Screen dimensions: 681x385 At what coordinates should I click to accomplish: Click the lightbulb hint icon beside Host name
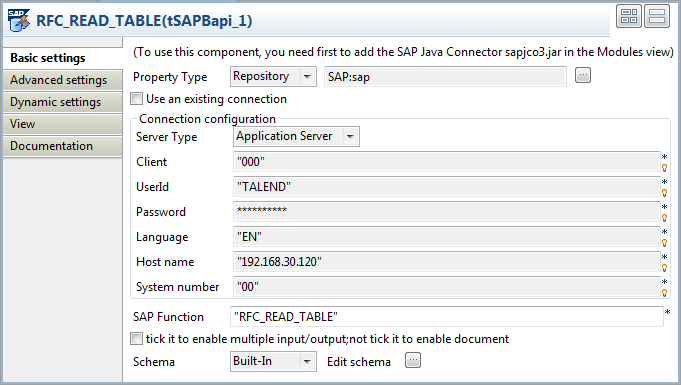coord(664,268)
